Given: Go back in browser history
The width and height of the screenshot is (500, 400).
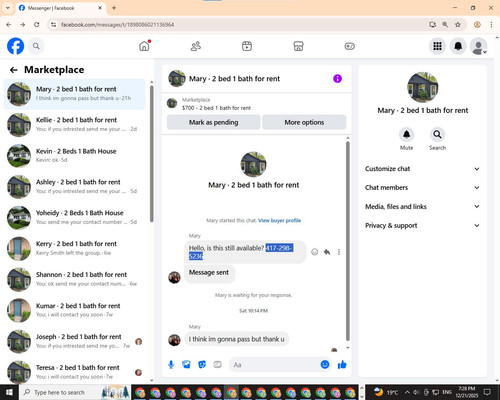Looking at the screenshot, I should 9,24.
